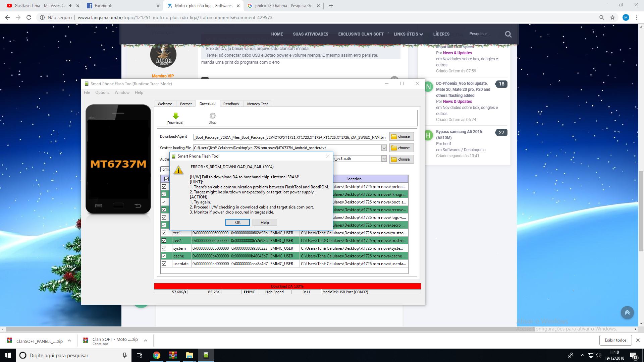Open Chrome three-dot menu
The width and height of the screenshot is (644, 362).
tap(637, 17)
